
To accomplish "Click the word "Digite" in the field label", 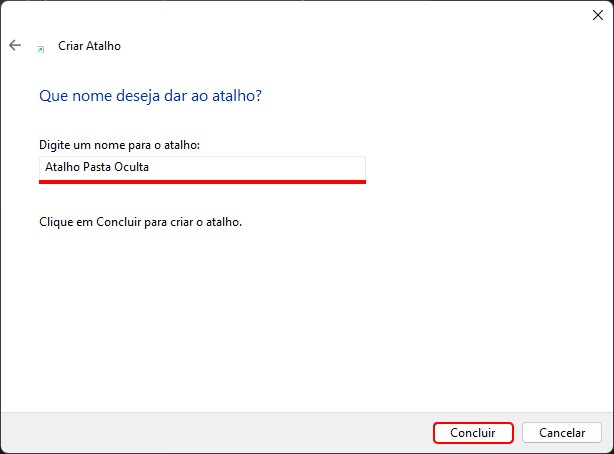I will click(54, 145).
